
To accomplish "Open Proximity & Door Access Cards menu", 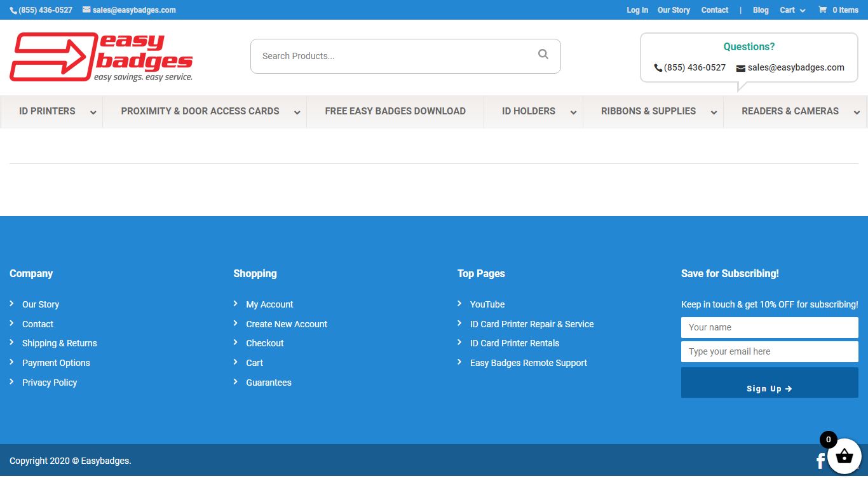I will click(200, 111).
